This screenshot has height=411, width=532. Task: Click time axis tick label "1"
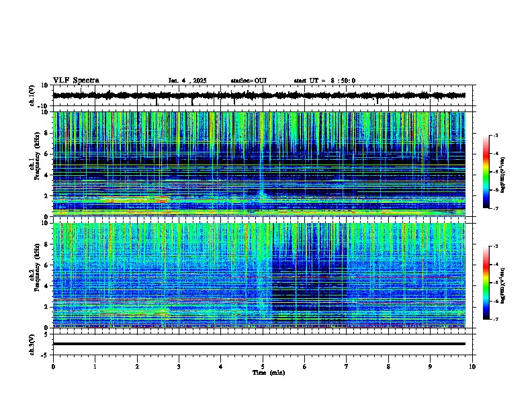[x=95, y=367]
